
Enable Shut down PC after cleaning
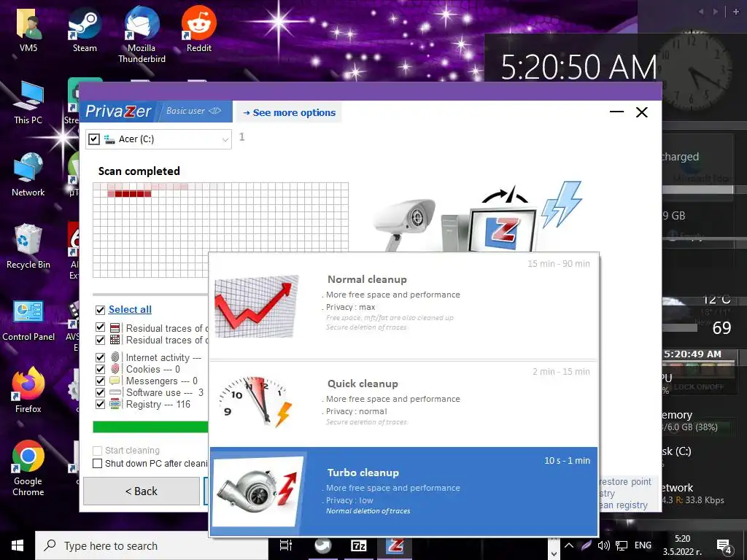click(x=97, y=463)
